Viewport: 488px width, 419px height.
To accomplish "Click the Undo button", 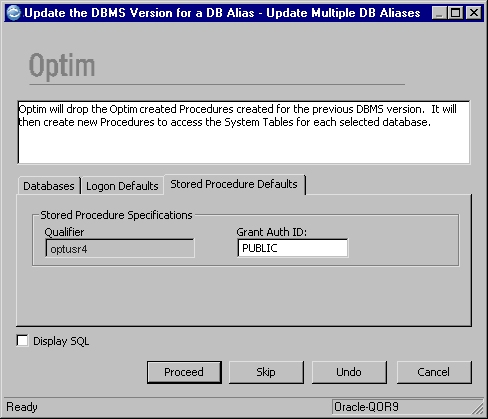I will click(x=349, y=372).
